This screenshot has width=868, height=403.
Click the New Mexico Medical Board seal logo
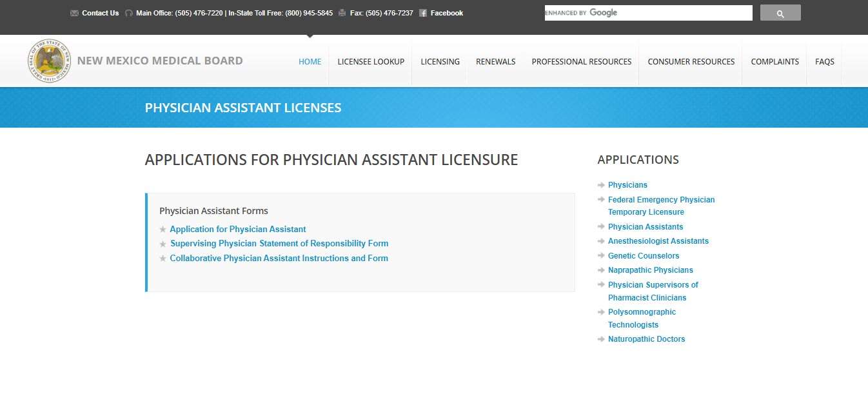50,61
